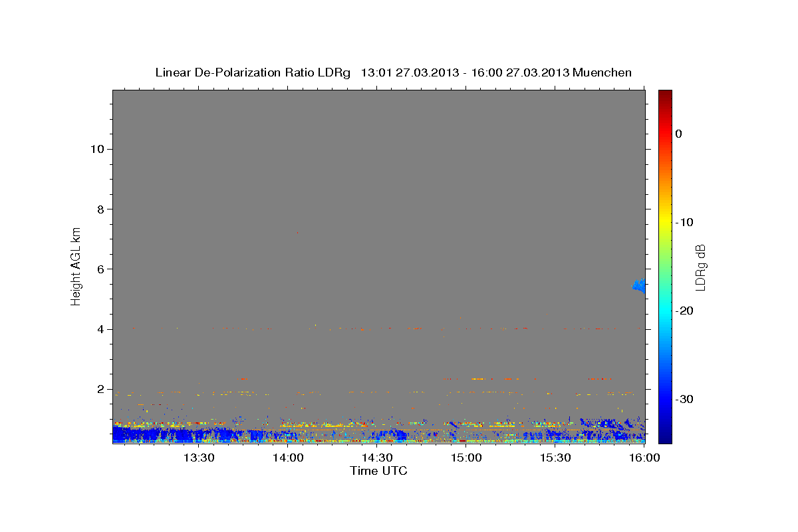Click the colorbar tick label -10
798x532 pixels.
pos(685,222)
